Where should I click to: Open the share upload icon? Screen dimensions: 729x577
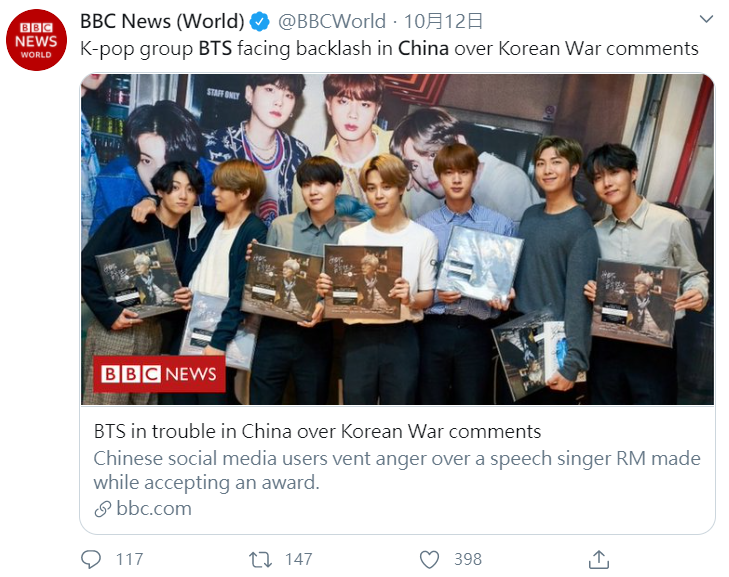(598, 559)
